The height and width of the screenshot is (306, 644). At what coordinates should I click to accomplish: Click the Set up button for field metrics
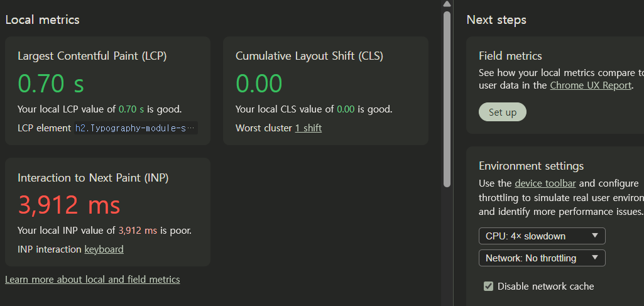pyautogui.click(x=502, y=112)
